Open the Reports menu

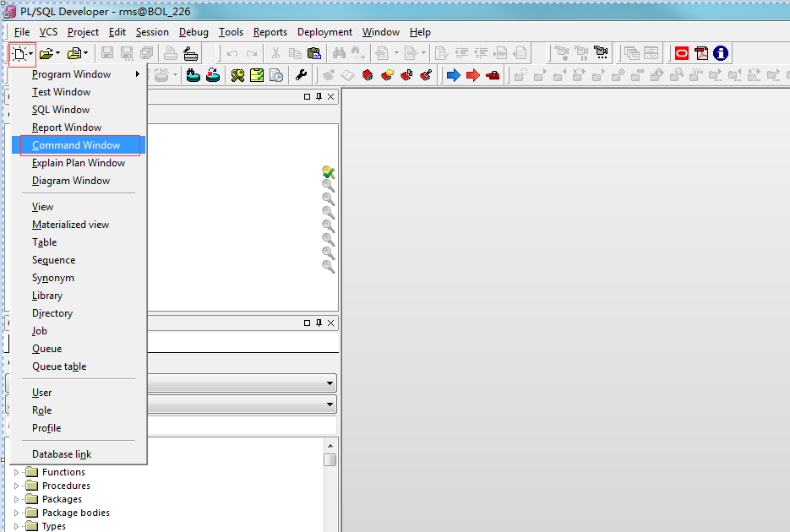tap(270, 32)
